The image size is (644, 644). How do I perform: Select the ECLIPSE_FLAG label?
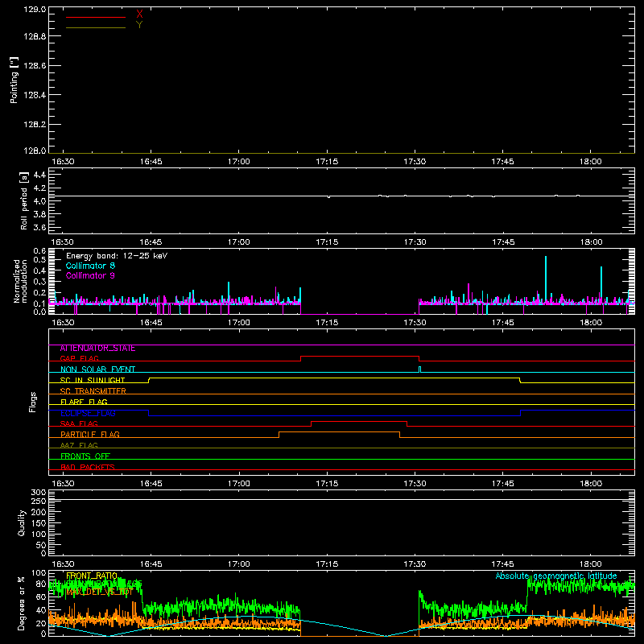coord(88,413)
